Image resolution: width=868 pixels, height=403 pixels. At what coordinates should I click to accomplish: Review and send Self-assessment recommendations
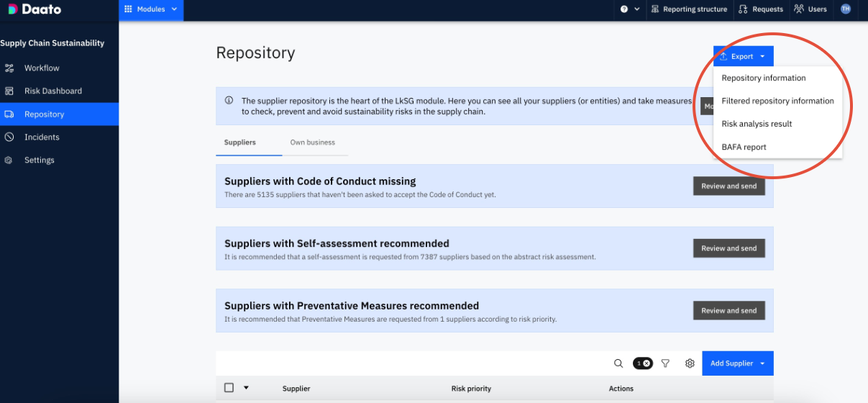point(728,248)
